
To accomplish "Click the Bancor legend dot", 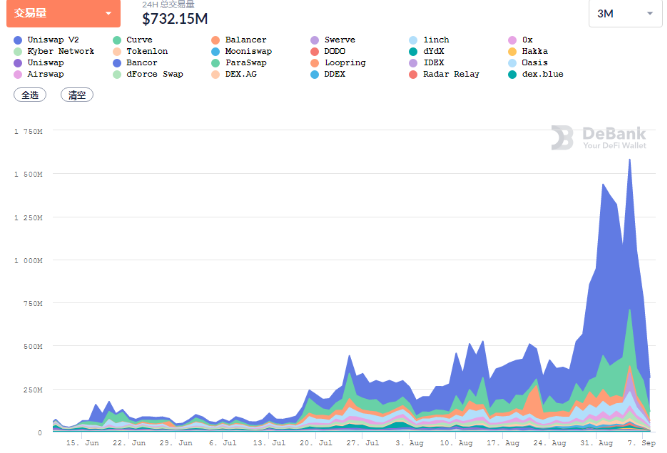I will (x=117, y=63).
